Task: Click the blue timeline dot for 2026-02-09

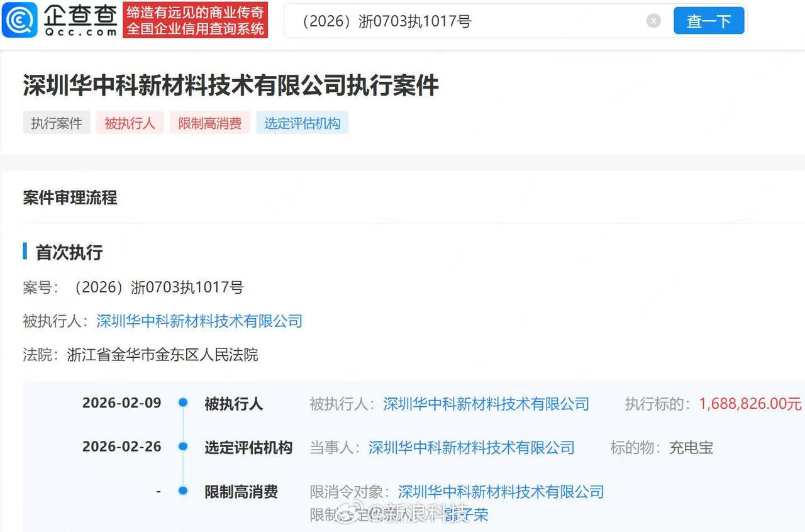Action: 182,403
